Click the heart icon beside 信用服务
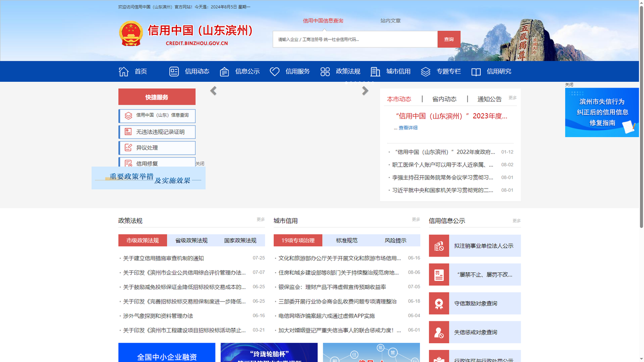 click(x=275, y=72)
